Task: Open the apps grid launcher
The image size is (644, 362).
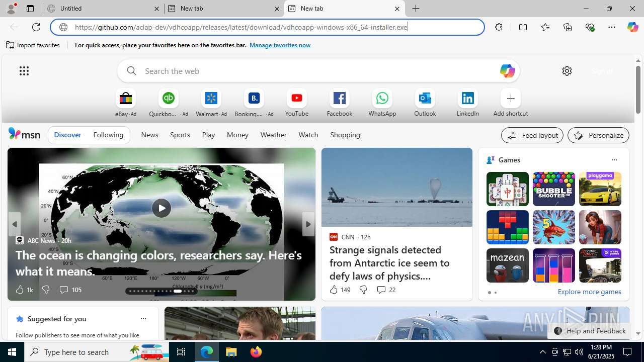Action: click(24, 71)
